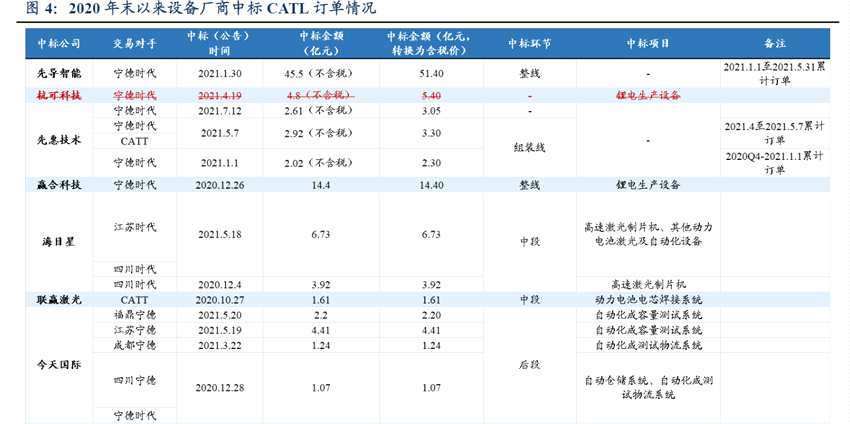850x424 pixels.
Task: Click the date cell 2020.10.27
Action: click(220, 299)
